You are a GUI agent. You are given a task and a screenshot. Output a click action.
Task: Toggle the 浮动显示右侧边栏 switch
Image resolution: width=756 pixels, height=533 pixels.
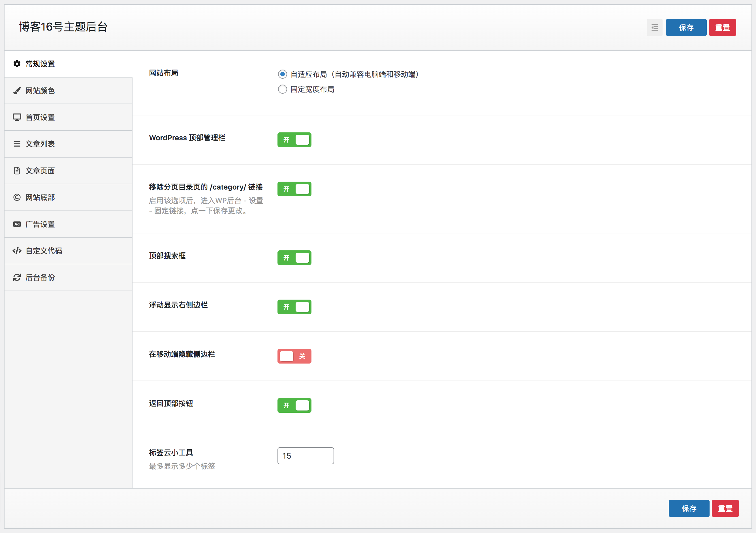[x=294, y=307]
